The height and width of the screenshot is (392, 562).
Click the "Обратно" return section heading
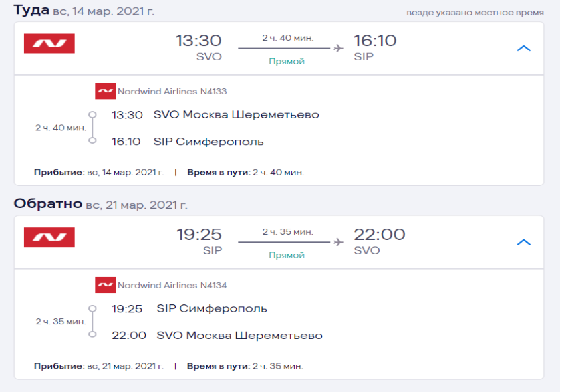(x=48, y=204)
